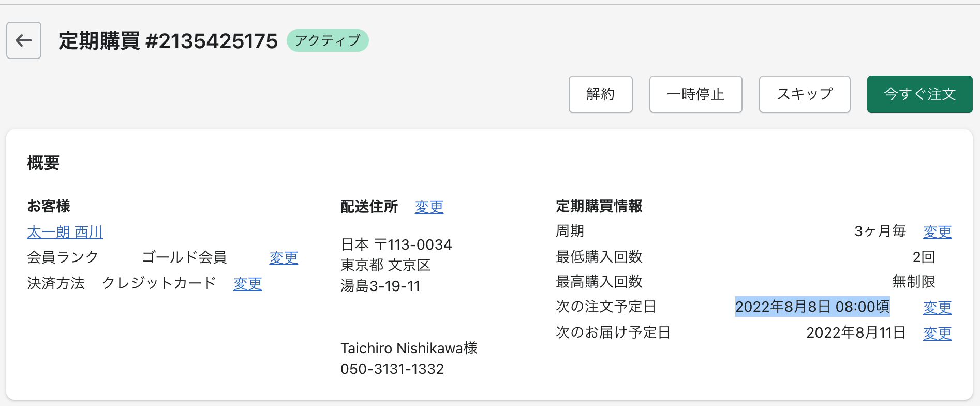Change the 会員ランク member rank
The image size is (980, 406).
click(284, 257)
